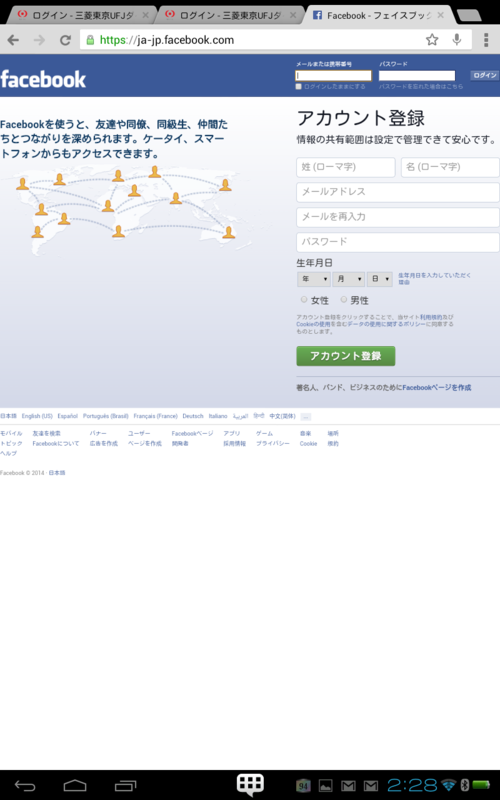Focus the login パスワード field in the header
The width and height of the screenshot is (500, 800).
417,76
